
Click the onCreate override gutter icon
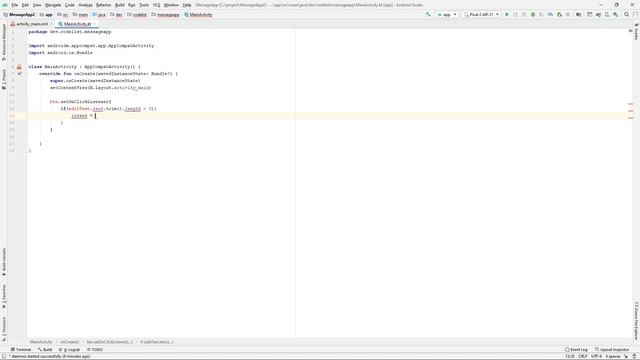(x=19, y=74)
